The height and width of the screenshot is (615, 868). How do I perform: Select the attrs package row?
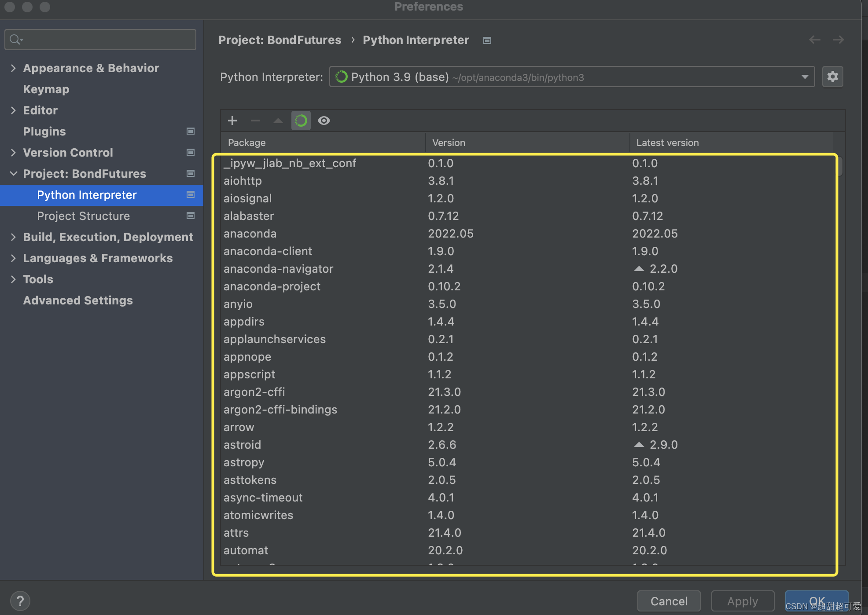526,533
